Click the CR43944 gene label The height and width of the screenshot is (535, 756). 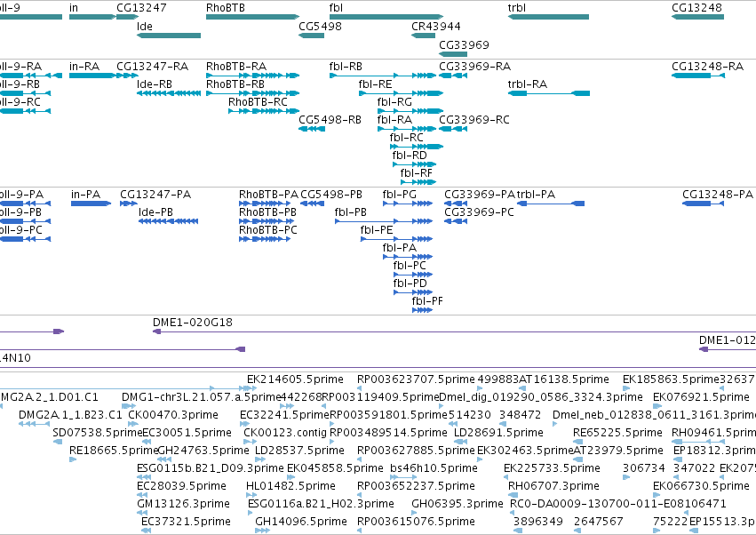point(436,26)
